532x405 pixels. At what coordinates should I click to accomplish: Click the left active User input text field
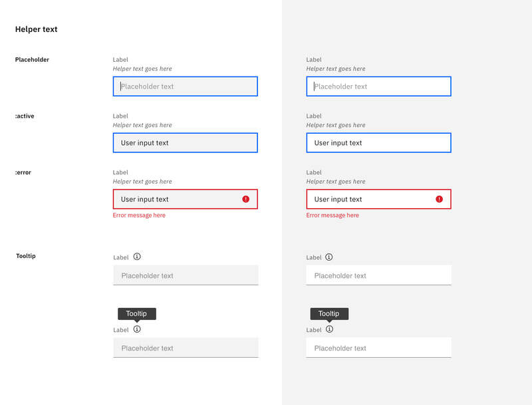pyautogui.click(x=186, y=143)
